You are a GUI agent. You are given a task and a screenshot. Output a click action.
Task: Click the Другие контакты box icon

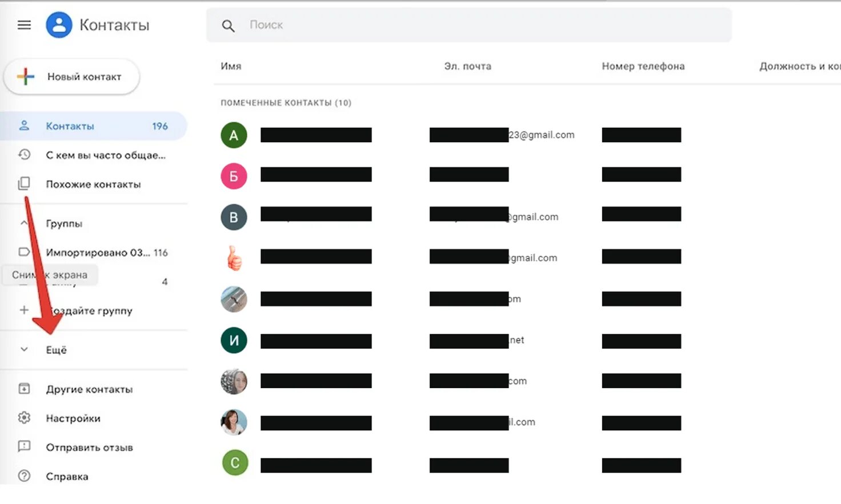(x=24, y=389)
